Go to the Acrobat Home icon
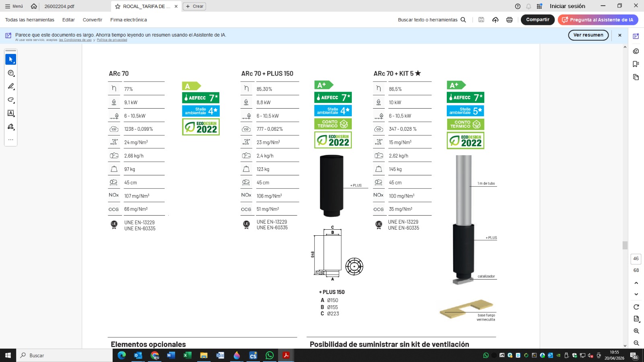The width and height of the screenshot is (644, 362). pos(34,6)
